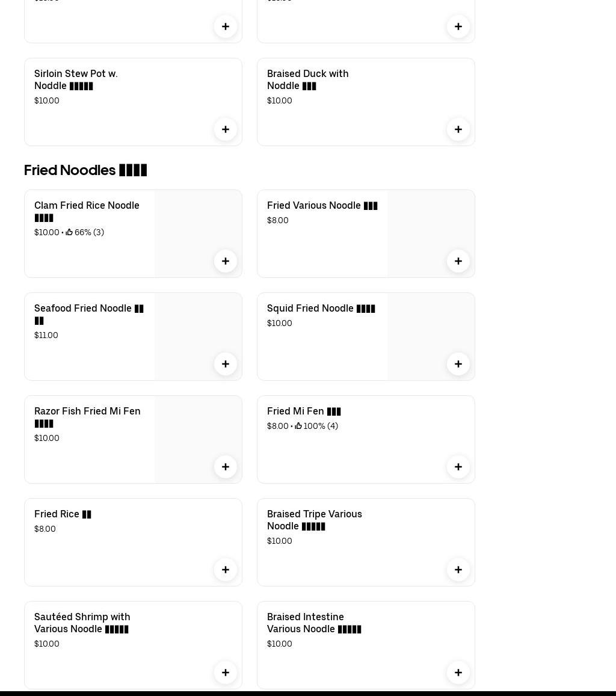
Task: Click the Fried Rice $8.00 price
Action: coord(45,529)
